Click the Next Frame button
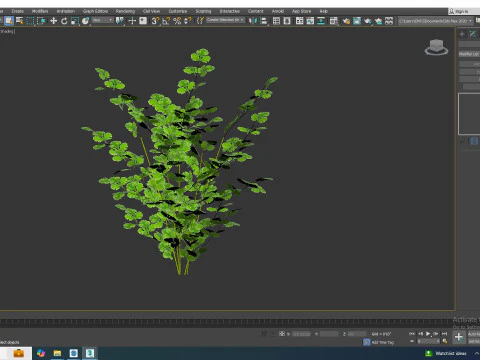 [436, 333]
